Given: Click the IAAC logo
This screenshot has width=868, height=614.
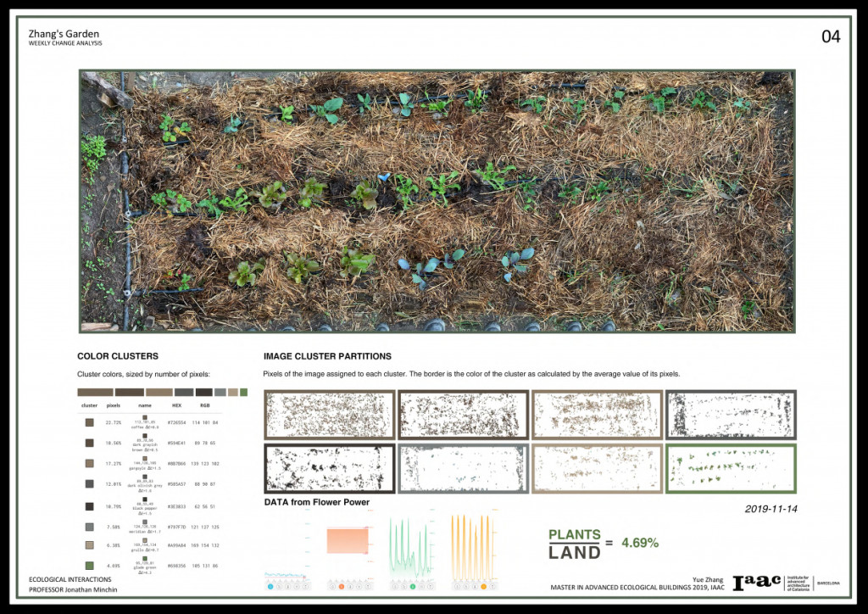Looking at the screenshot, I should 757,583.
